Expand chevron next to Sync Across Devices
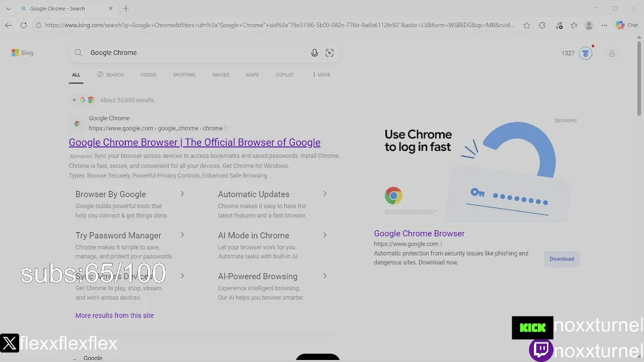 (182, 276)
